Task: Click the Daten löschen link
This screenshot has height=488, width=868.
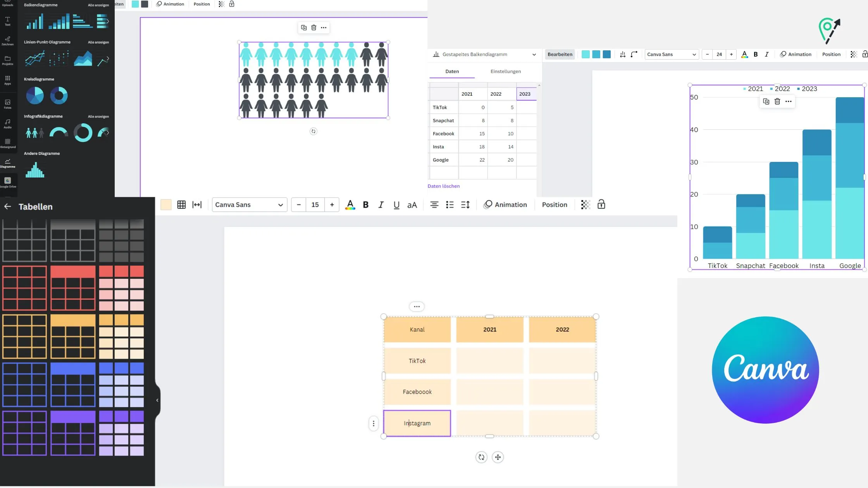Action: tap(443, 186)
